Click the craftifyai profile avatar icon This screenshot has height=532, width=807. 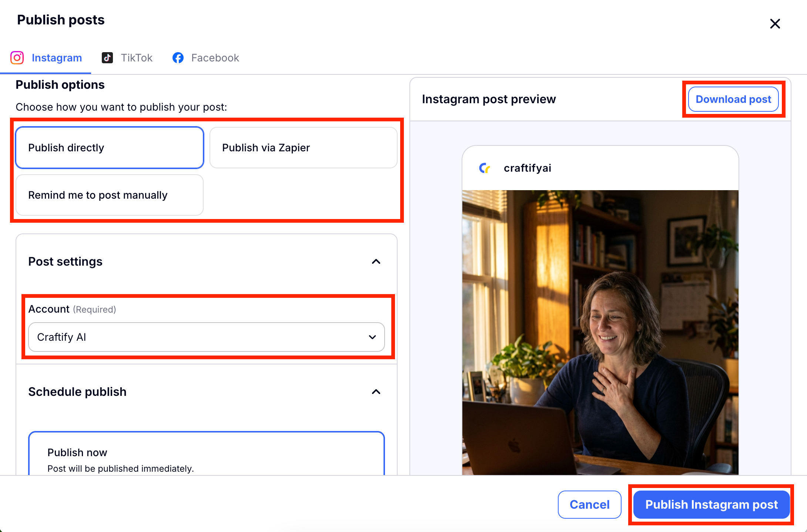485,168
